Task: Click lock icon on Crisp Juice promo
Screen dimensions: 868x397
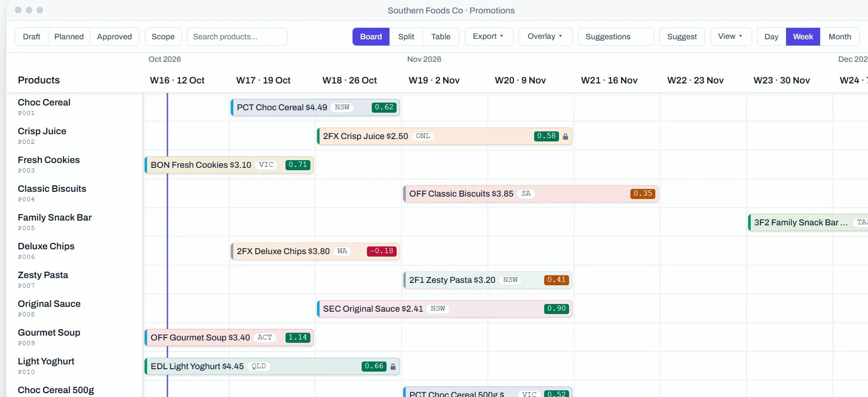Action: tap(565, 137)
